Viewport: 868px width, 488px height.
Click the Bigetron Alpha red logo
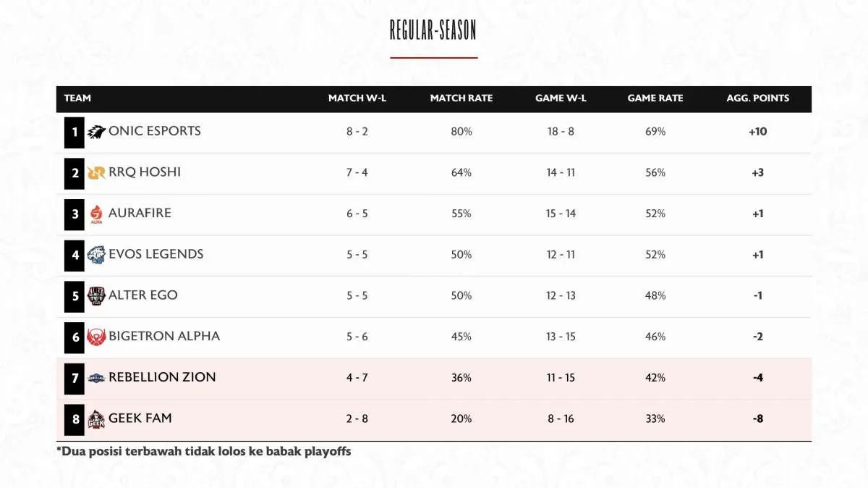(96, 337)
